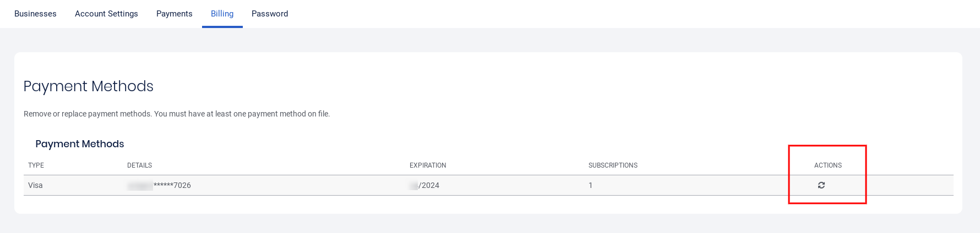Click the subscriptions count of 1
The image size is (980, 233).
[x=591, y=186]
